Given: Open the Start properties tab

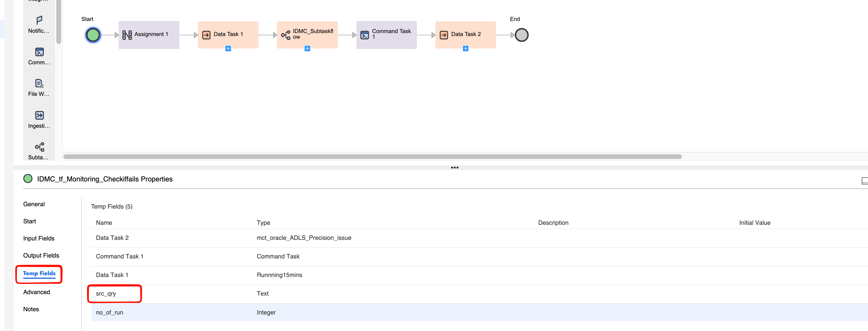Looking at the screenshot, I should tap(29, 221).
